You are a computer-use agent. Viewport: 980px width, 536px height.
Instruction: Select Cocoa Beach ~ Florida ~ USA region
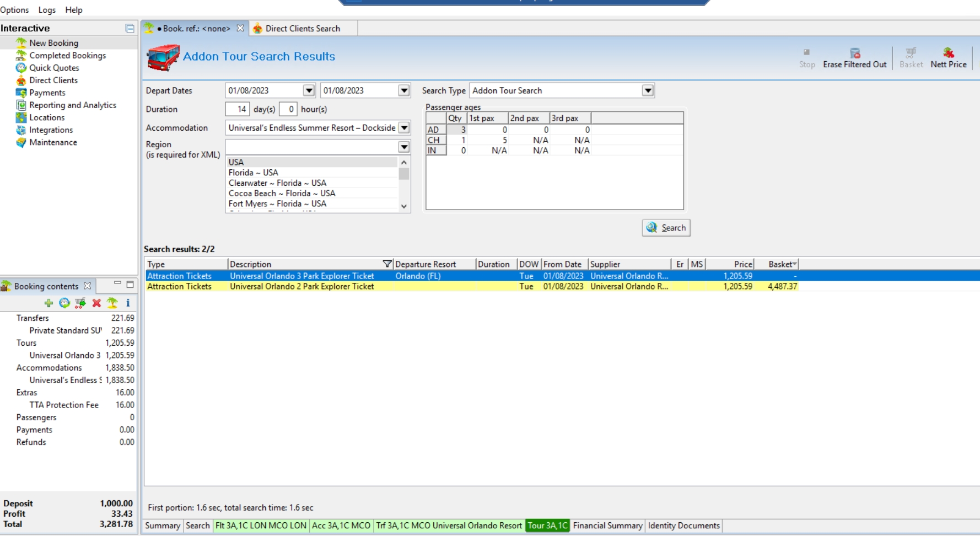click(x=311, y=194)
